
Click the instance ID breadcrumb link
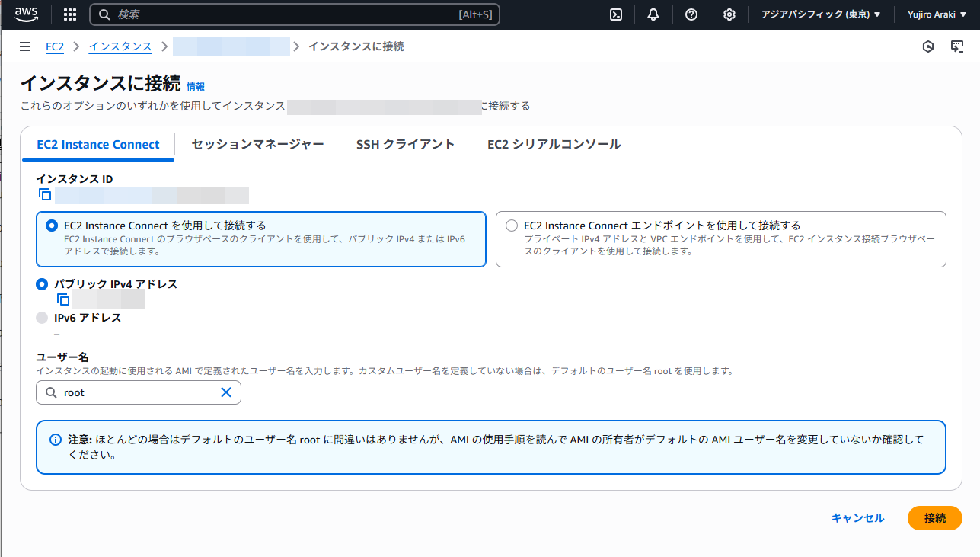click(231, 46)
